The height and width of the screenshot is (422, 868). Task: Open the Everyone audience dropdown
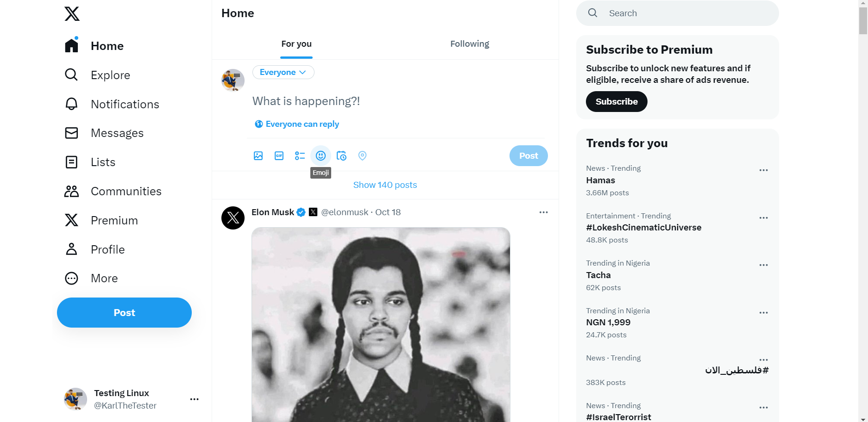pos(283,72)
